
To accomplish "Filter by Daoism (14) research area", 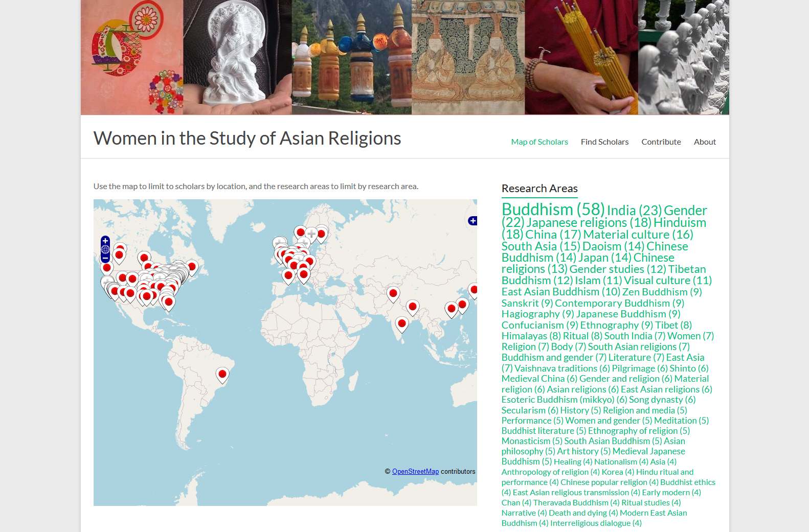I will pos(613,246).
